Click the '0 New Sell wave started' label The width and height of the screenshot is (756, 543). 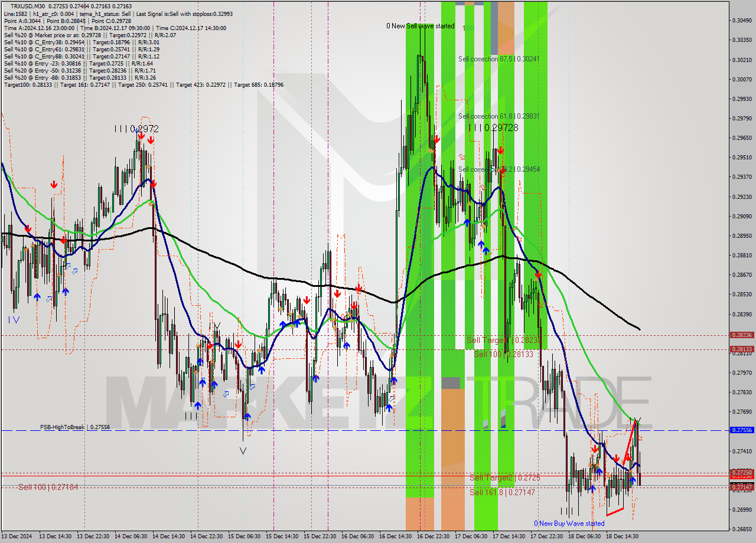click(421, 26)
